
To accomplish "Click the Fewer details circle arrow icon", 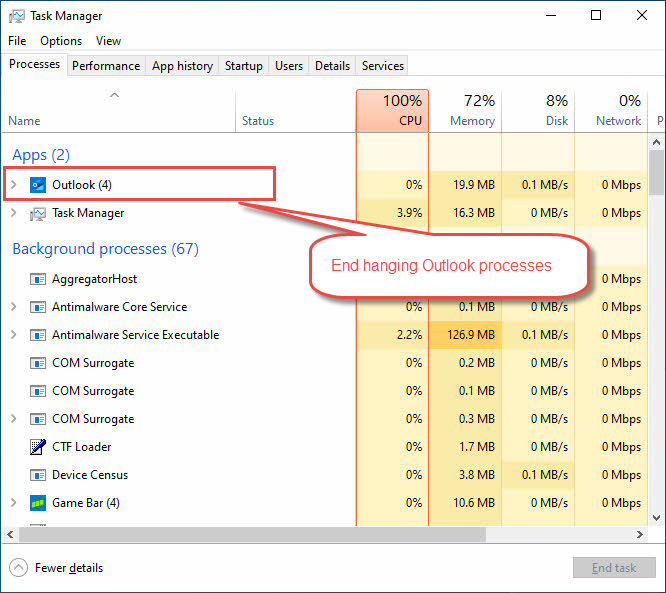I will [x=18, y=568].
